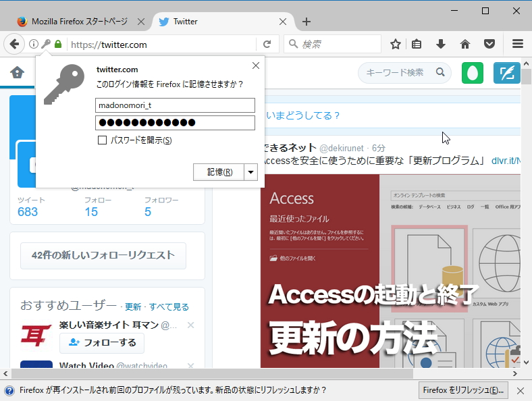Save page to Pocket icon
The image size is (532, 401).
click(x=489, y=44)
